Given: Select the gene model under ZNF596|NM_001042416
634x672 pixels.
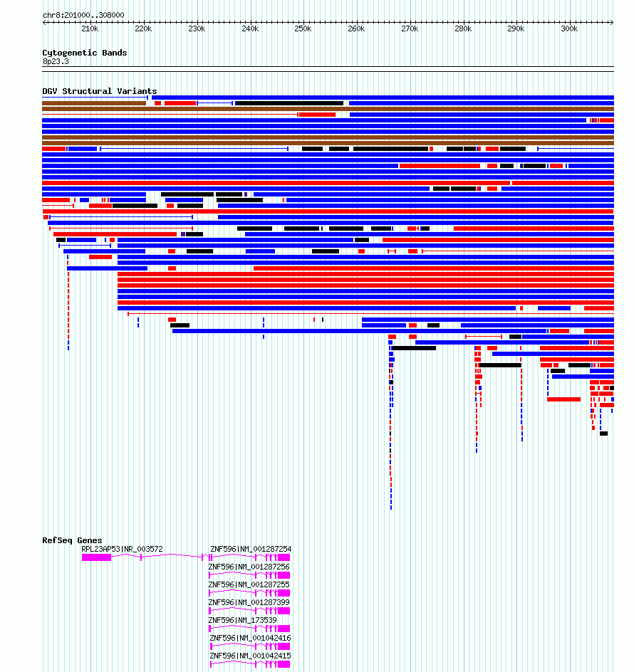Looking at the screenshot, I should (x=250, y=646).
